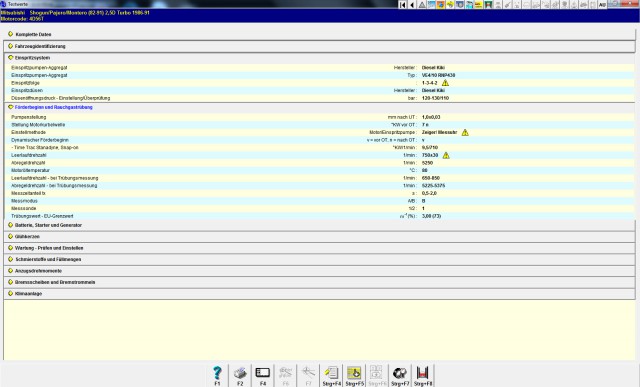Screen dimensions: 640x387
Task: Click the yellow icon in top toolbar
Action: tap(450, 4)
